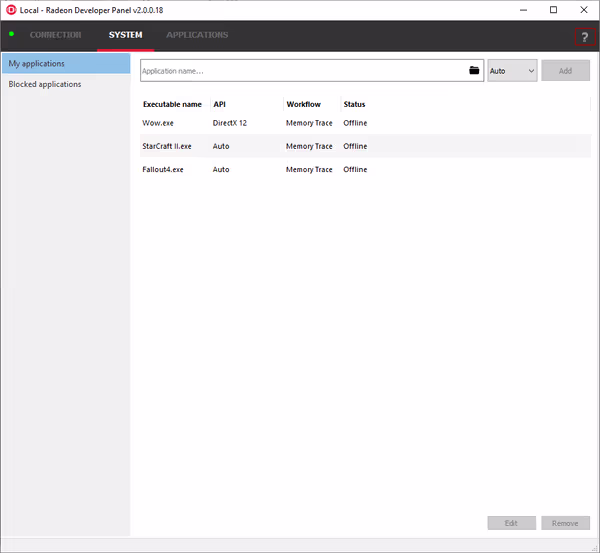Open the Auto API dropdown
This screenshot has height=553, width=600.
512,70
